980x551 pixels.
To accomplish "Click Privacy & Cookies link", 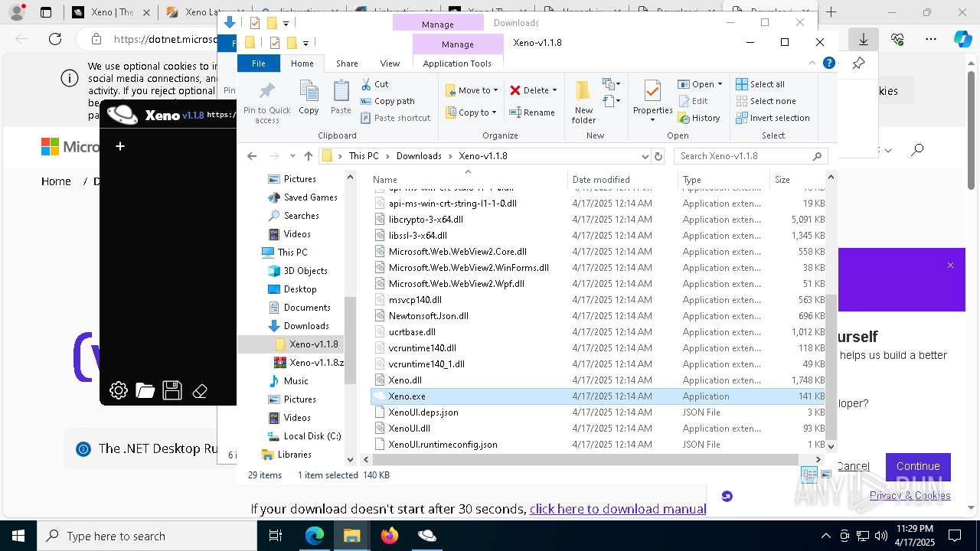I will coord(910,496).
